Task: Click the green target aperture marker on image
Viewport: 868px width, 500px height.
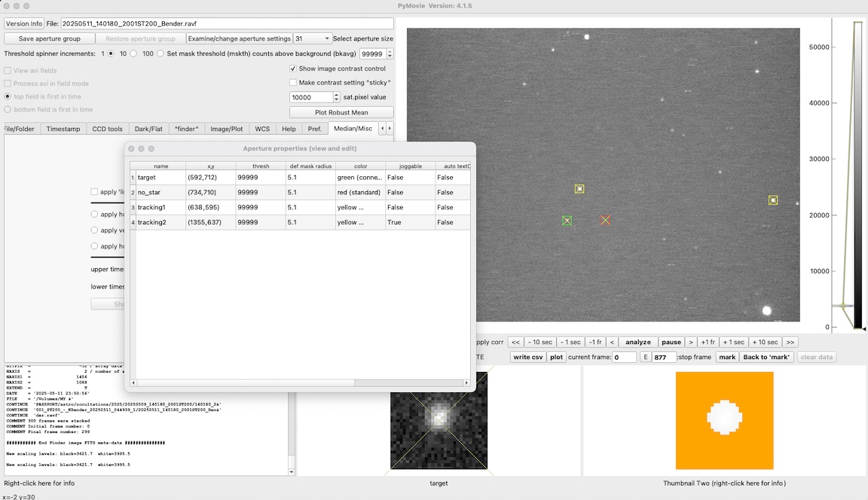Action: pos(567,221)
